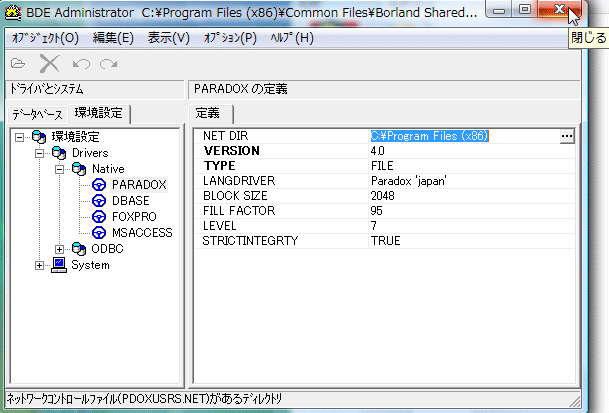Screen dimensions: 609x413
Task: Click the open folder toolbar icon
Action: coord(18,63)
